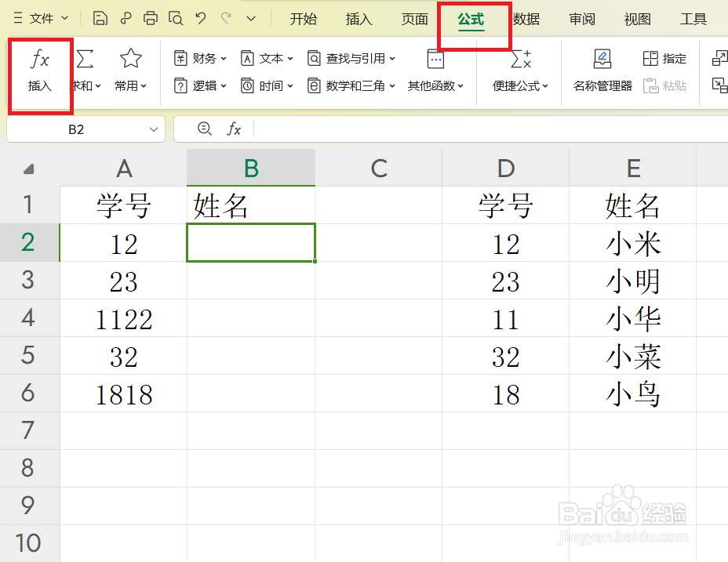The image size is (728, 562).
Task: Click the Select All corner triangle
Action: (29, 169)
